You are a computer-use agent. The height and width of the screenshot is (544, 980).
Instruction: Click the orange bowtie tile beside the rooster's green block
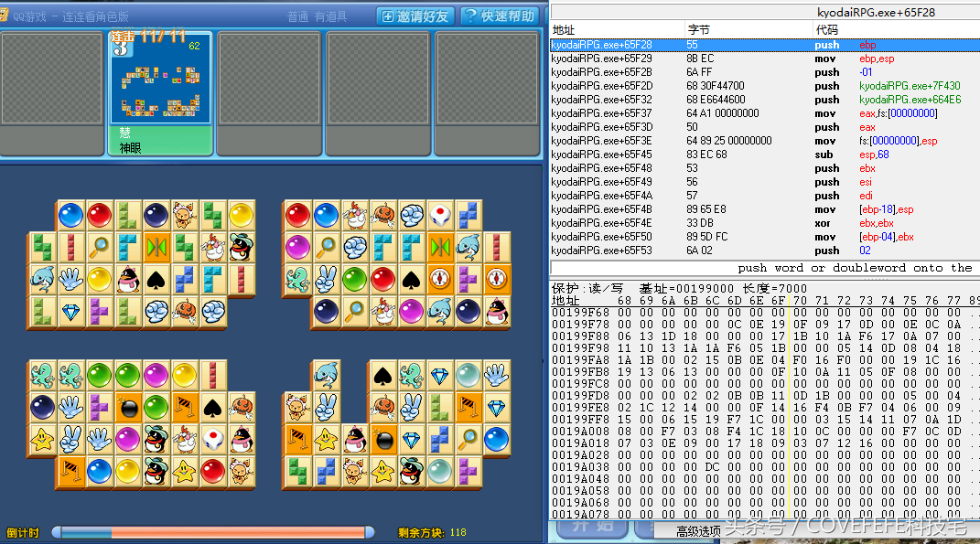156,248
